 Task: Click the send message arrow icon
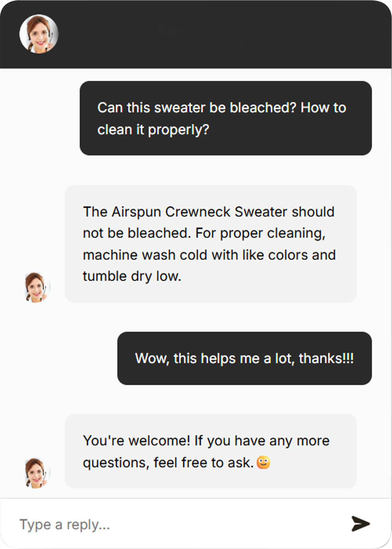[360, 524]
